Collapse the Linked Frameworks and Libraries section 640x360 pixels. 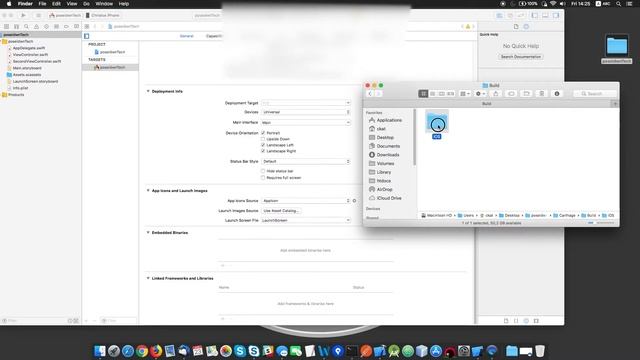point(148,278)
